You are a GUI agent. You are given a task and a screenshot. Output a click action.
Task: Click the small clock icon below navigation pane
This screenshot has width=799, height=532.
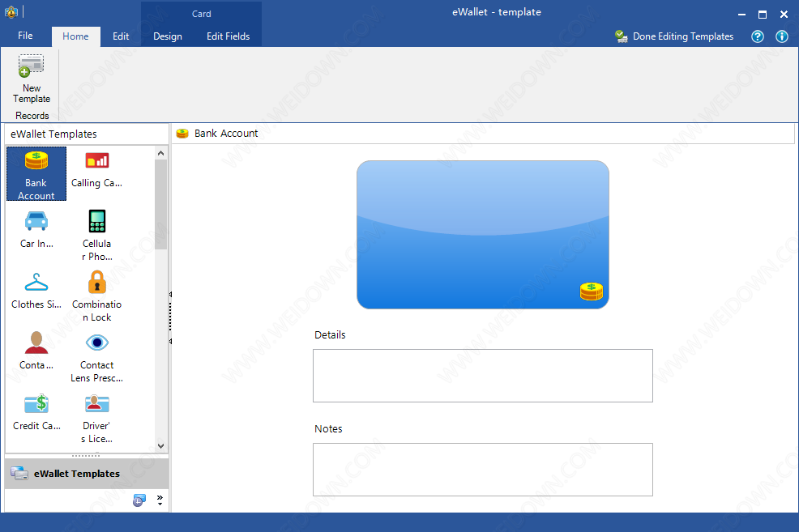(139, 500)
